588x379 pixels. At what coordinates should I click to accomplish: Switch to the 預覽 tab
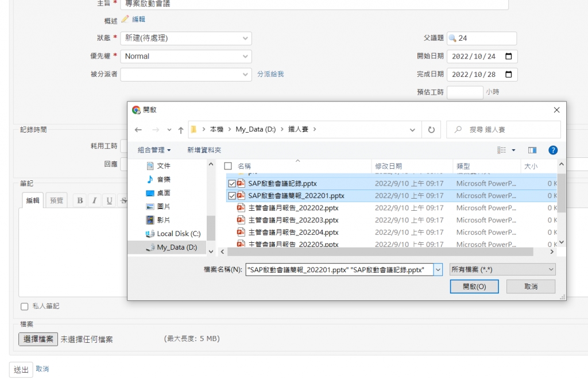pyautogui.click(x=57, y=200)
